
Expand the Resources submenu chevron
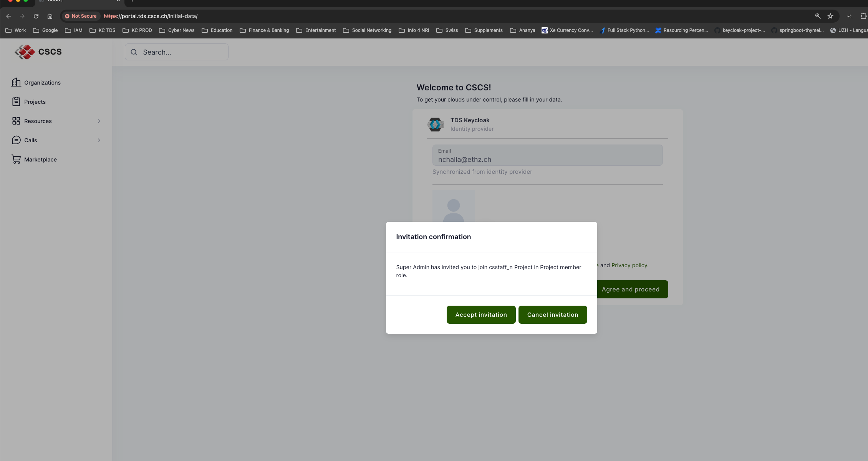tap(99, 121)
